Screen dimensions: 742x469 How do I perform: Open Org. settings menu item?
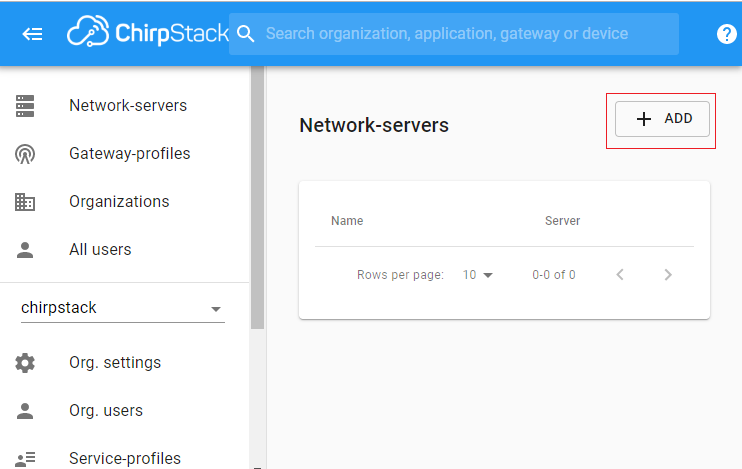coord(115,363)
